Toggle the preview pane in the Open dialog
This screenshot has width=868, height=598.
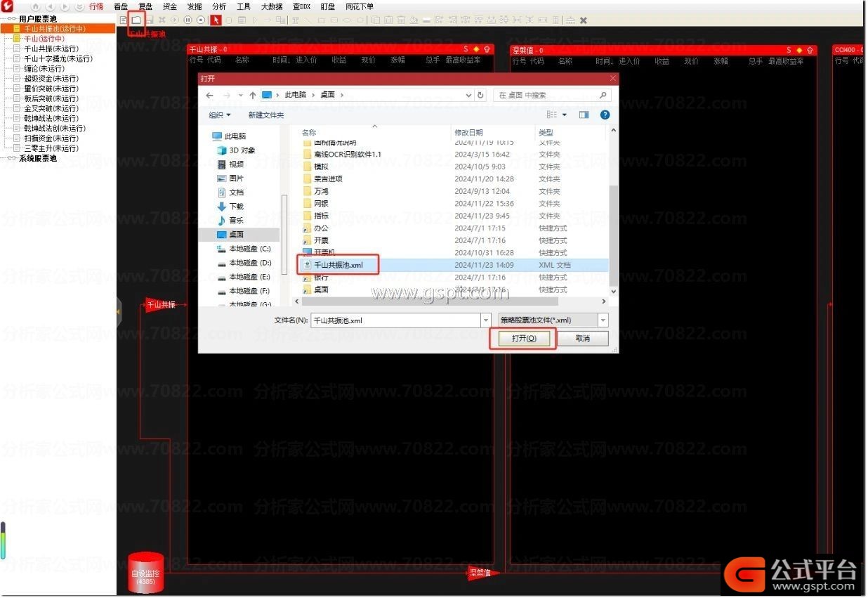coord(584,115)
